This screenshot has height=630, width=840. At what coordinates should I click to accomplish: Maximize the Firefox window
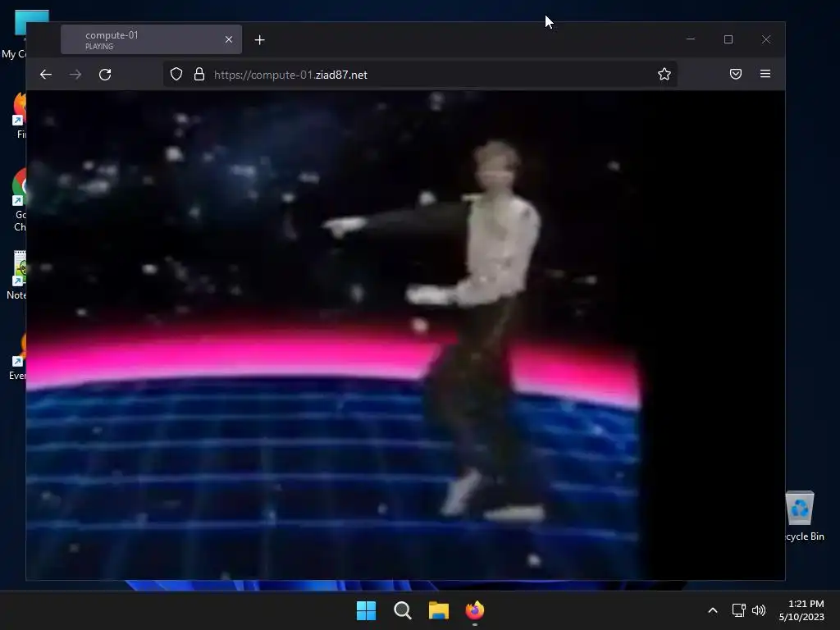728,39
